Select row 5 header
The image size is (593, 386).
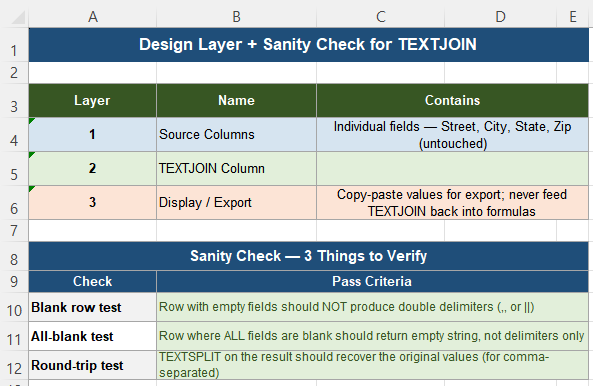click(14, 169)
